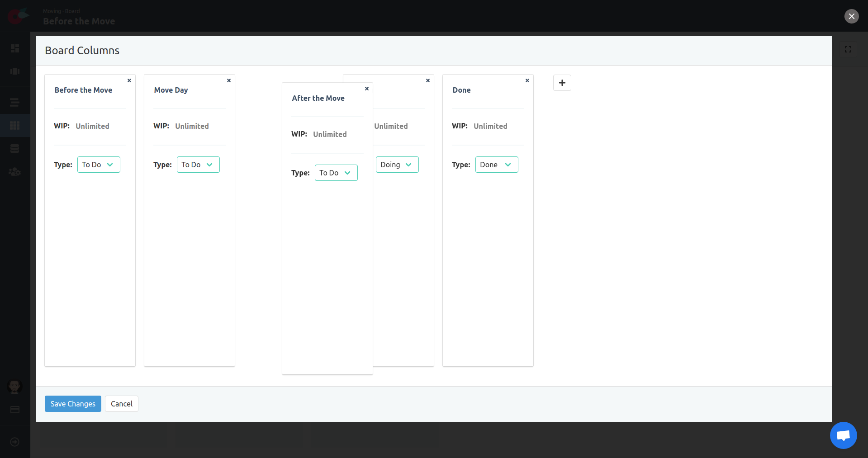Remove the Move Day column

click(x=229, y=80)
